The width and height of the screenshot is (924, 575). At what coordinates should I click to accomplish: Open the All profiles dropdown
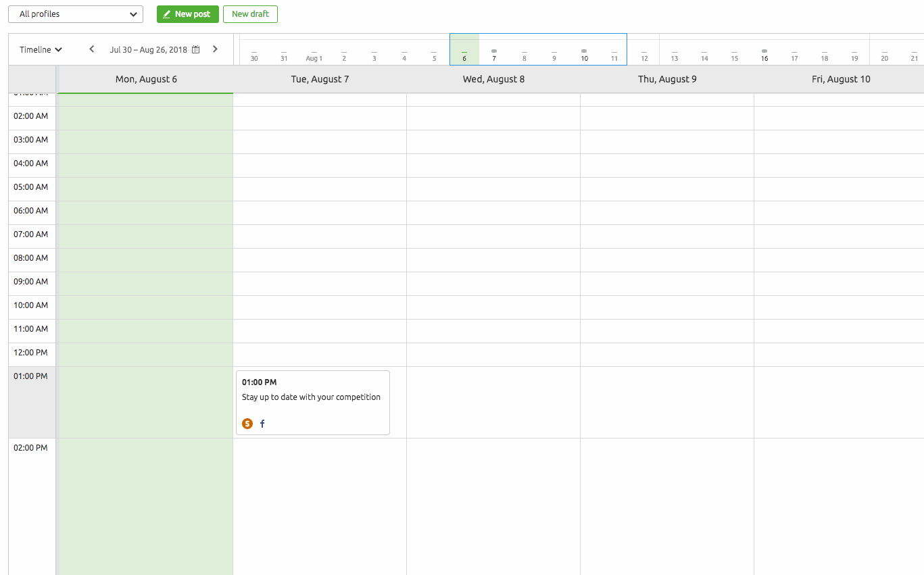[76, 14]
